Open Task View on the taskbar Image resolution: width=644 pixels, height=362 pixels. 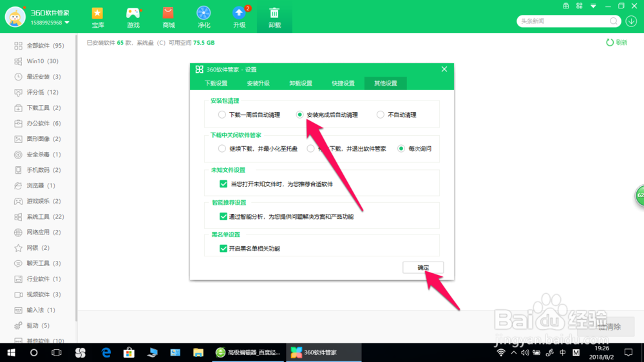pyautogui.click(x=56, y=352)
